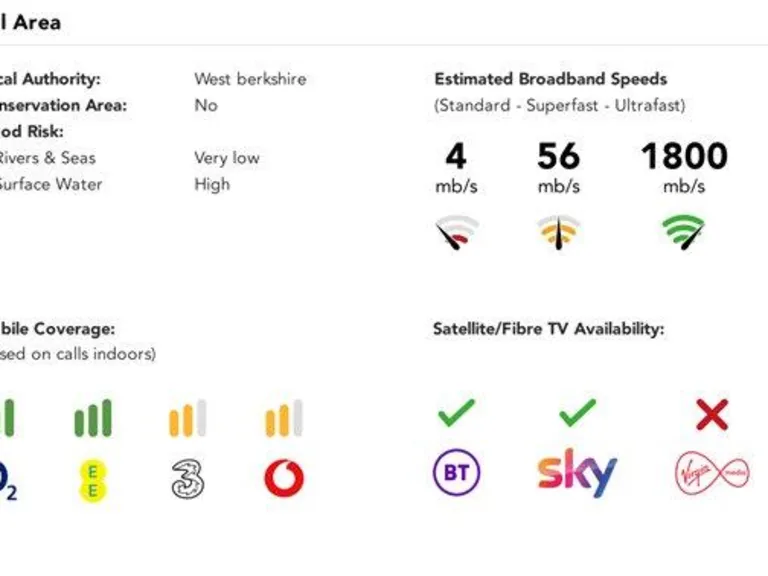This screenshot has width=768, height=576.
Task: Click the BT logo icon
Action: 456,472
